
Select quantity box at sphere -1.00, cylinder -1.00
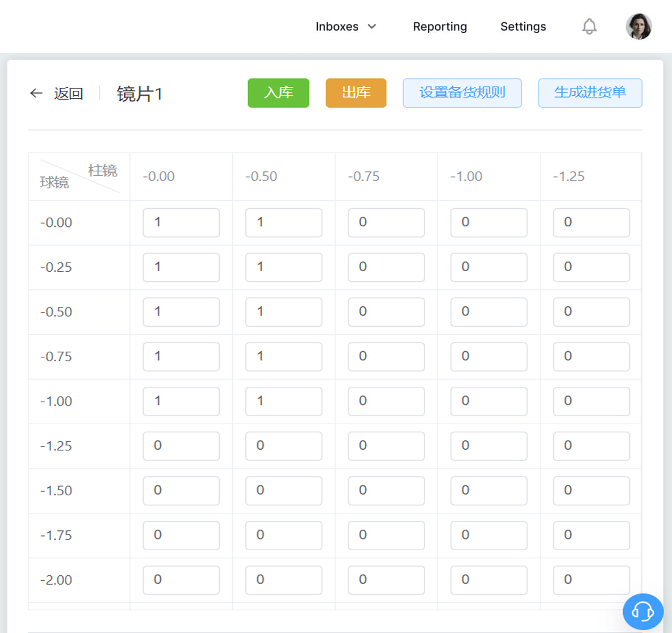[x=489, y=401]
